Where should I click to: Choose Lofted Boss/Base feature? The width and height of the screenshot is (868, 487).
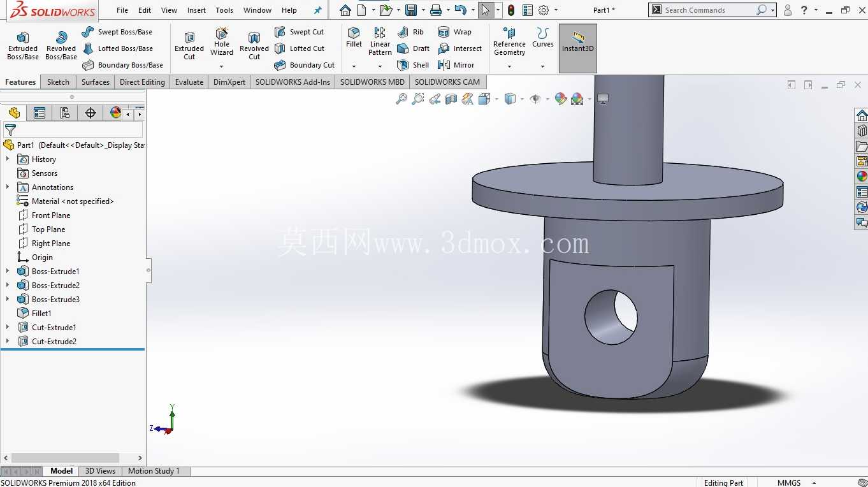click(117, 48)
